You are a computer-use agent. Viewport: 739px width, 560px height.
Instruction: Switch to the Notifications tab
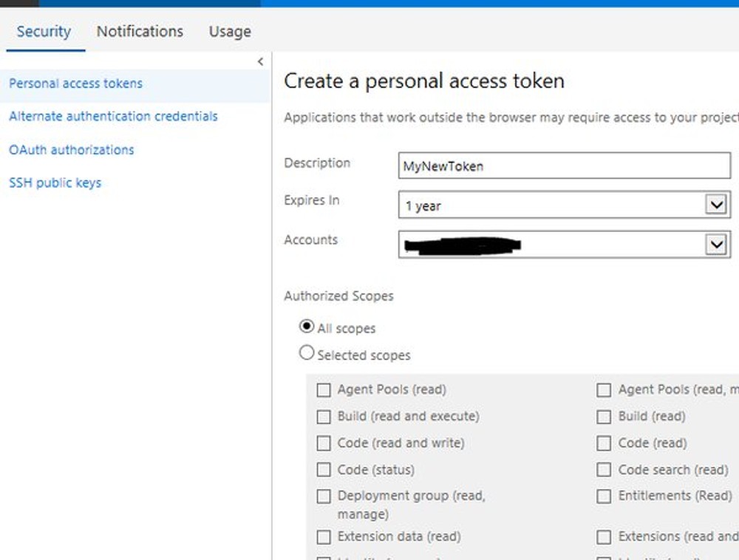(139, 31)
